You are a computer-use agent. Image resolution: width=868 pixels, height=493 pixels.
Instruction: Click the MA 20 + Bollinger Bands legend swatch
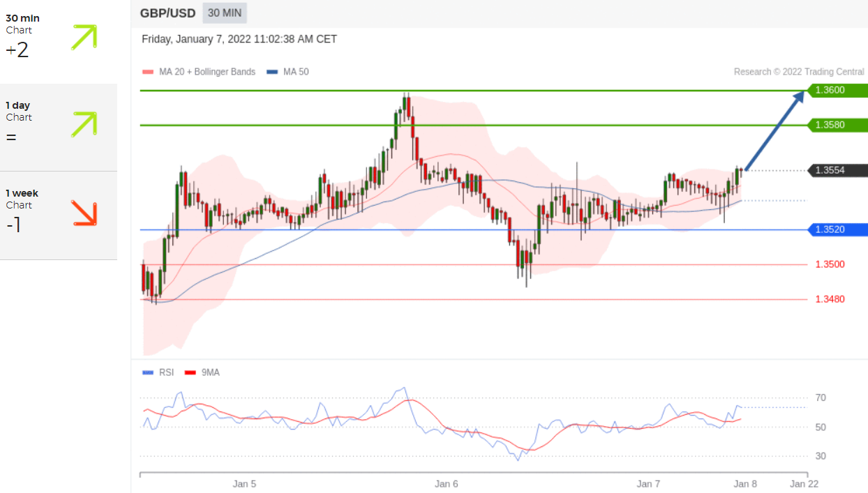click(147, 72)
